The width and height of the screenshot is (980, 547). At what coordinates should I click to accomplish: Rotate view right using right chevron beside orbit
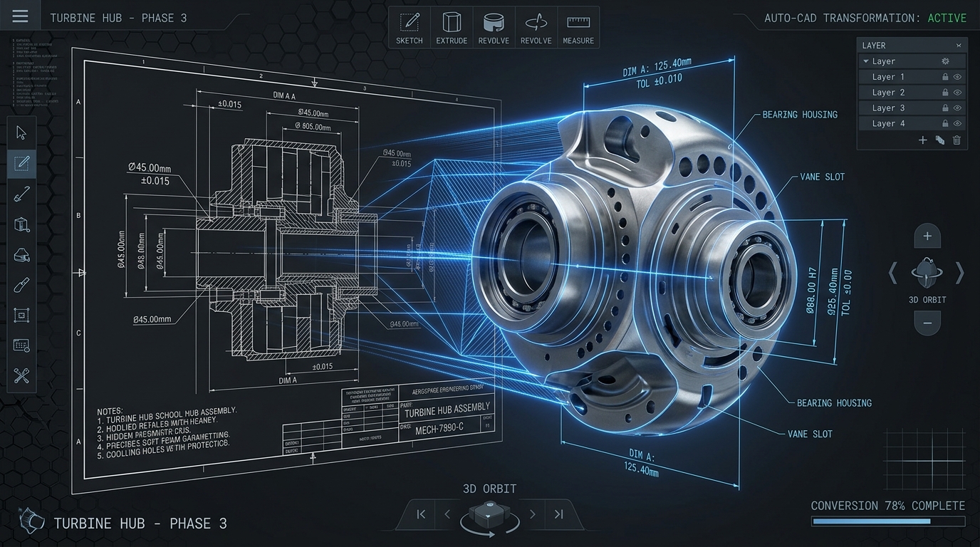[x=959, y=273]
